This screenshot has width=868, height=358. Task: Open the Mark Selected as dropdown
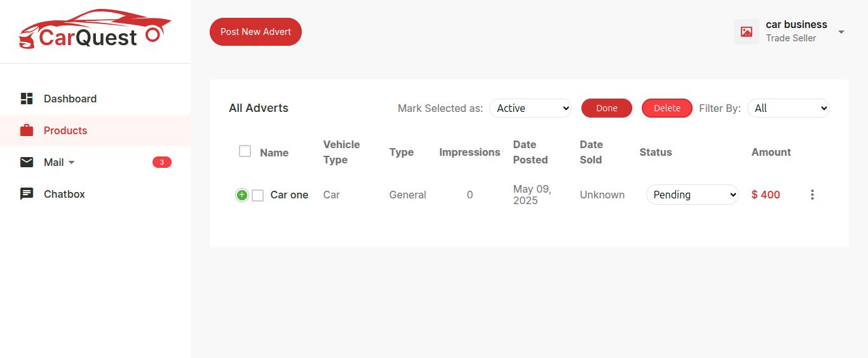pos(531,108)
